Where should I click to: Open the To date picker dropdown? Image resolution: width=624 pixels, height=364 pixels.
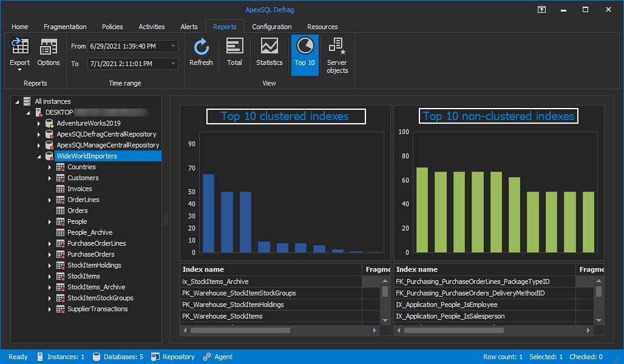(x=172, y=64)
